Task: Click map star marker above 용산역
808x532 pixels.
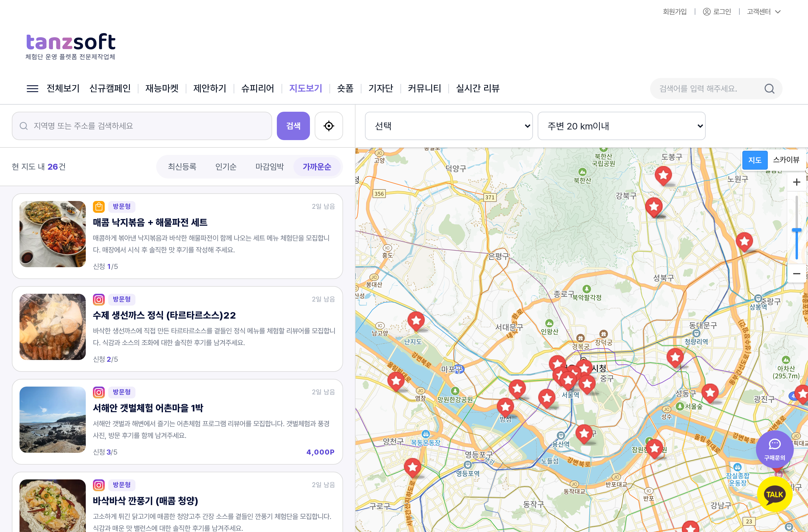Action: point(584,434)
